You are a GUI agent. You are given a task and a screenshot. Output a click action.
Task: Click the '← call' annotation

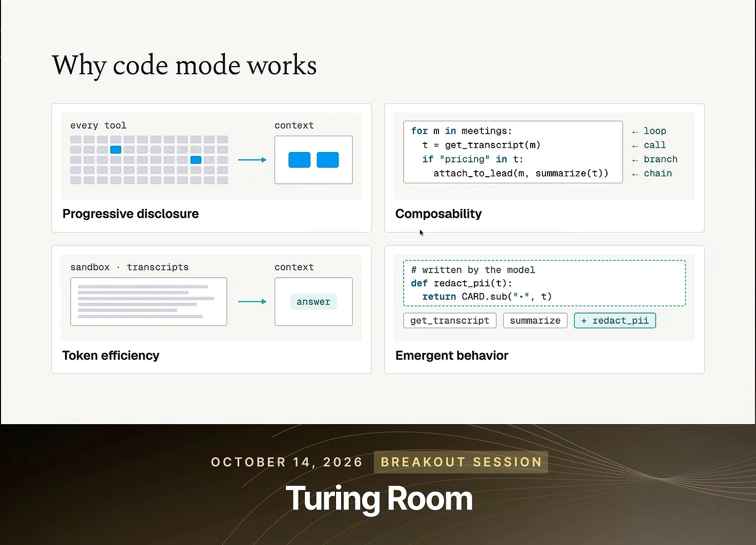pos(649,145)
